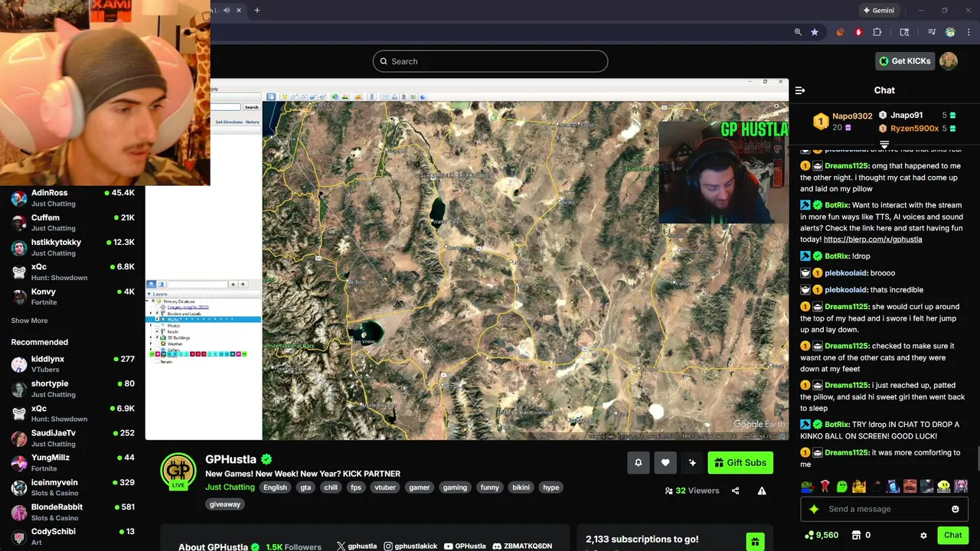Open the emoji picker in chat input
Screen dimensions: 980x551
pos(955,509)
